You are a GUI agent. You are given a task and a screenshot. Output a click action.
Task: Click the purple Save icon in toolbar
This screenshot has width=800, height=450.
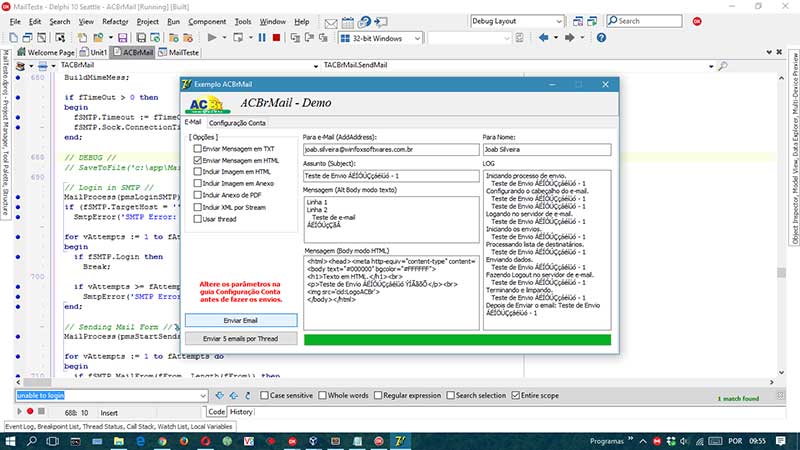tap(122, 38)
